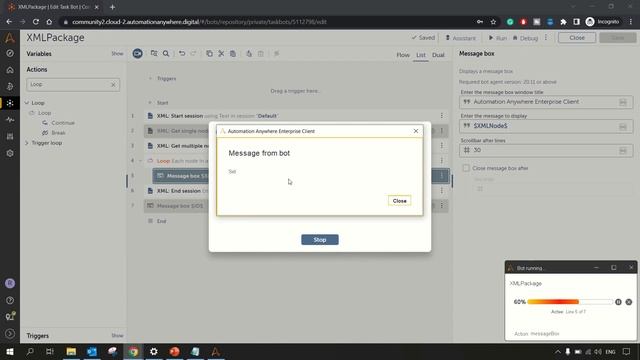Pause the bot in the Bot running window
640x360 pixels.
click(x=618, y=302)
